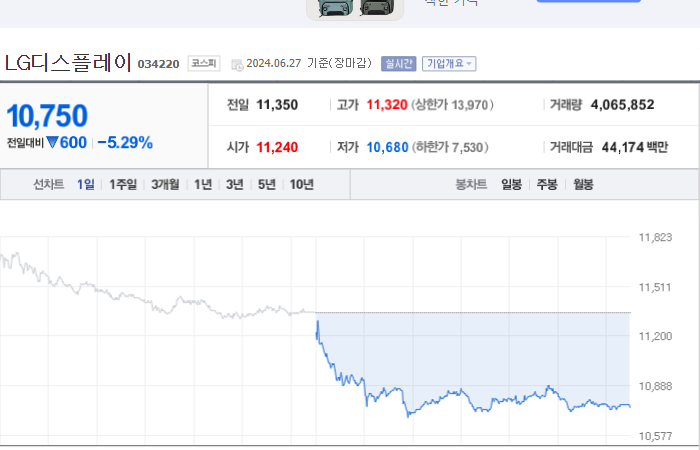Click the 코스피 market badge
This screenshot has width=700, height=450.
204,63
